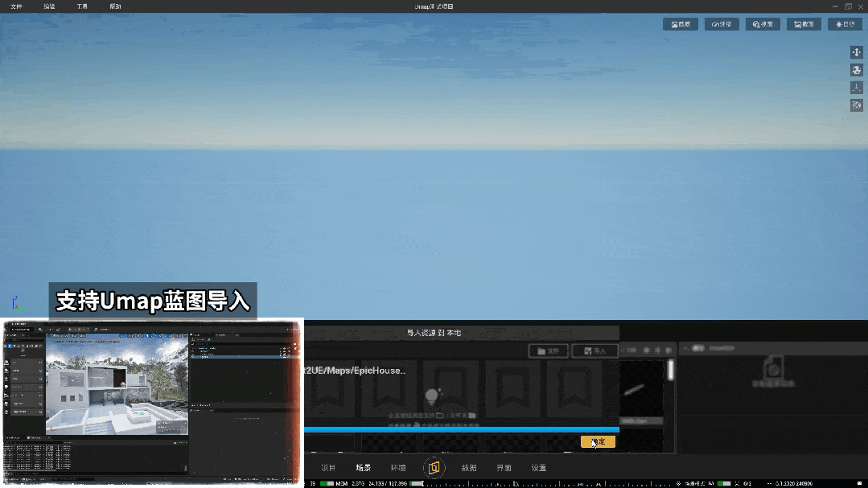The image size is (868, 488).
Task: Click the blue import progress bar
Action: click(461, 430)
